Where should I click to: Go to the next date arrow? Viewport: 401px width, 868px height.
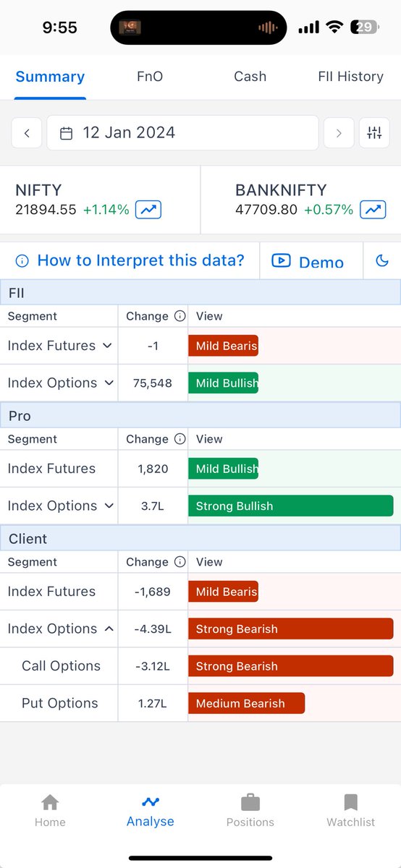339,133
